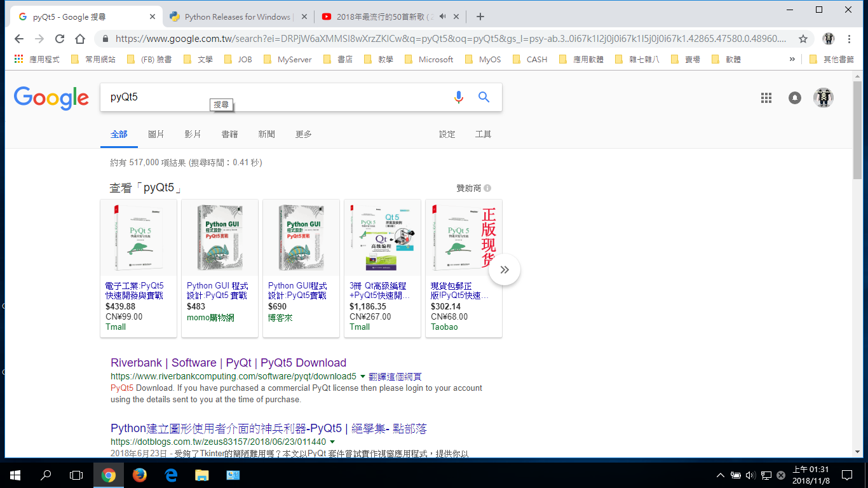This screenshot has height=488, width=868.
Task: Open Python建立圖形使用者介面 dotblogs result
Action: coord(269,429)
